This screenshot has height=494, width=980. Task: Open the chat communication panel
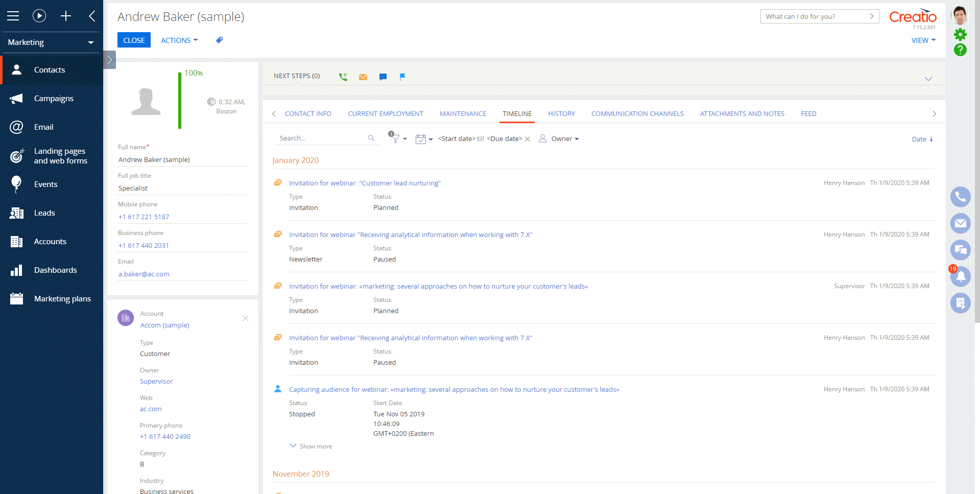960,250
